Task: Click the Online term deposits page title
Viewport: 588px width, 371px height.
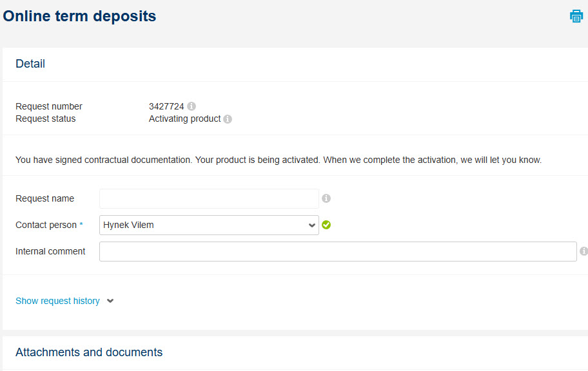Action: coord(79,16)
